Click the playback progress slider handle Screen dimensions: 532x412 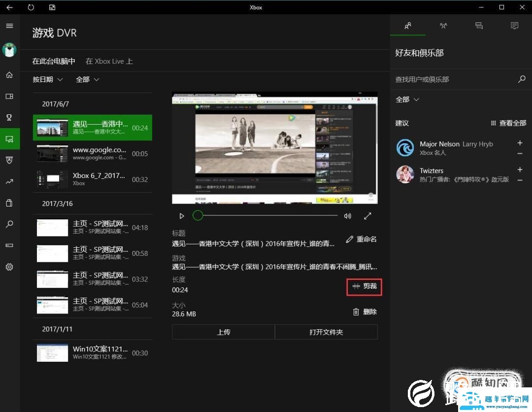coord(198,215)
